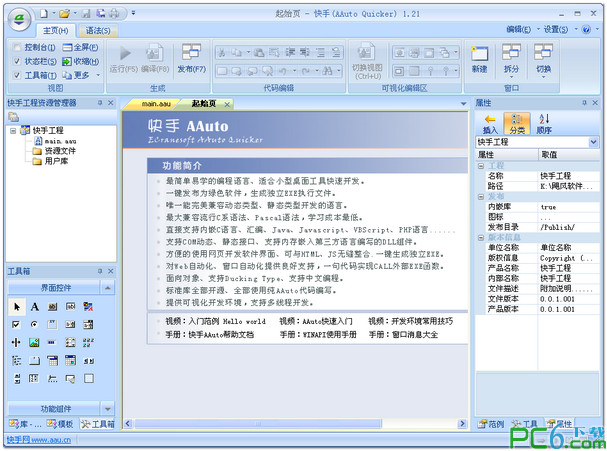Click the 收缩(H) collapse ribbon icon
This screenshot has height=451, width=607.
pos(67,61)
